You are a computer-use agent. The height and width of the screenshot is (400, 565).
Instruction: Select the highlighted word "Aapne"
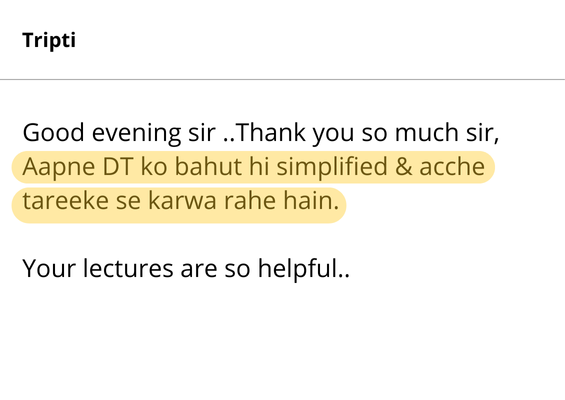pyautogui.click(x=59, y=167)
